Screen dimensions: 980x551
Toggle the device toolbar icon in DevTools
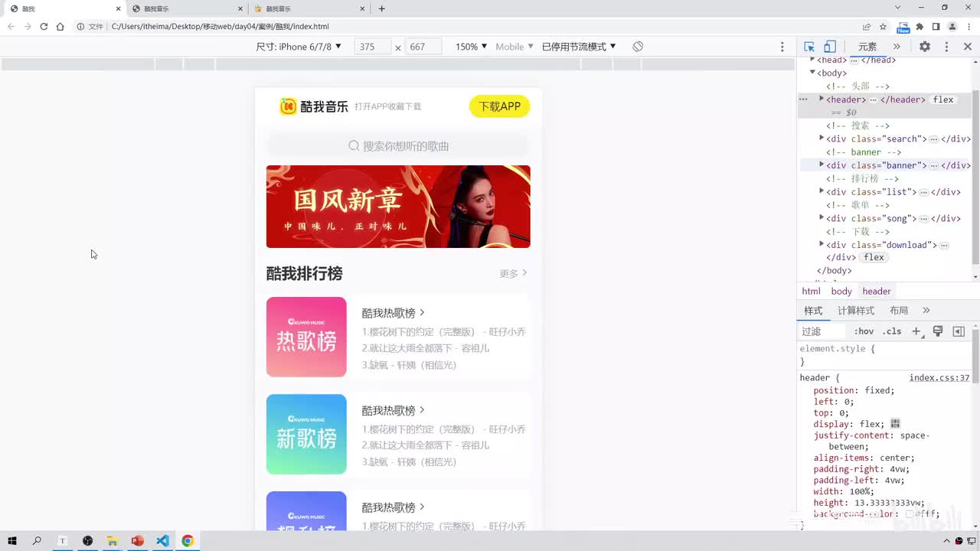click(830, 47)
